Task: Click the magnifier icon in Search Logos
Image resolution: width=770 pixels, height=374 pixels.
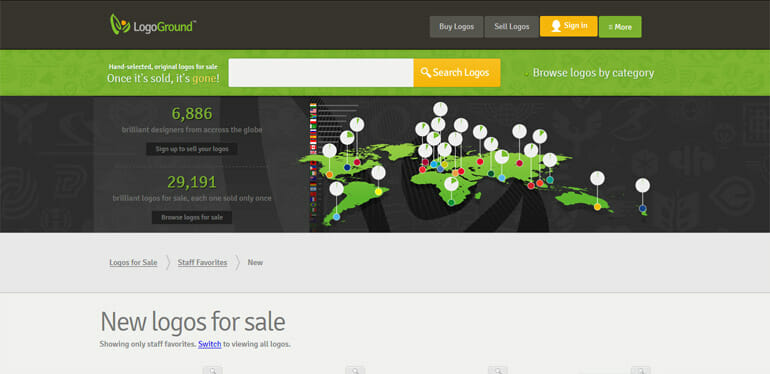Action: (426, 73)
